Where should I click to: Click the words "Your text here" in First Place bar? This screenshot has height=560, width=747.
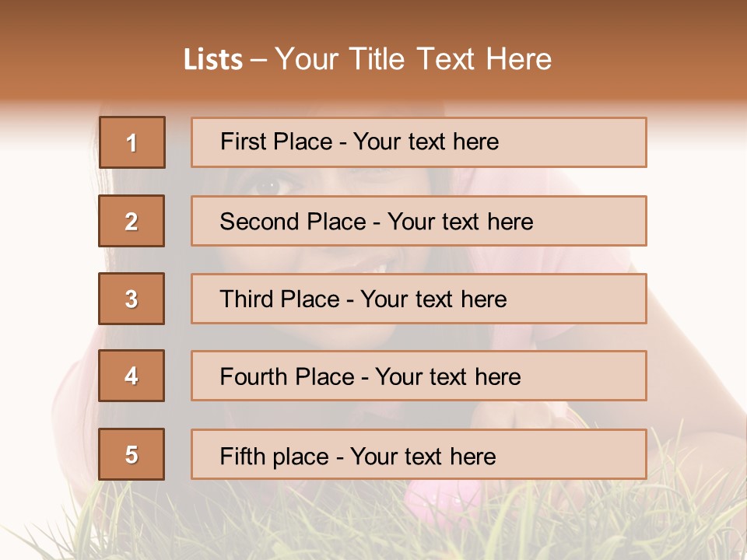point(426,142)
